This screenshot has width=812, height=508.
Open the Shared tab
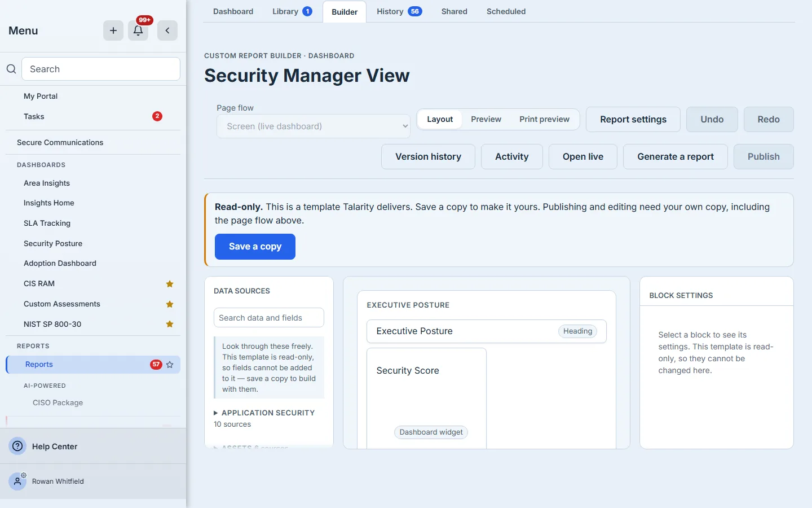(454, 11)
